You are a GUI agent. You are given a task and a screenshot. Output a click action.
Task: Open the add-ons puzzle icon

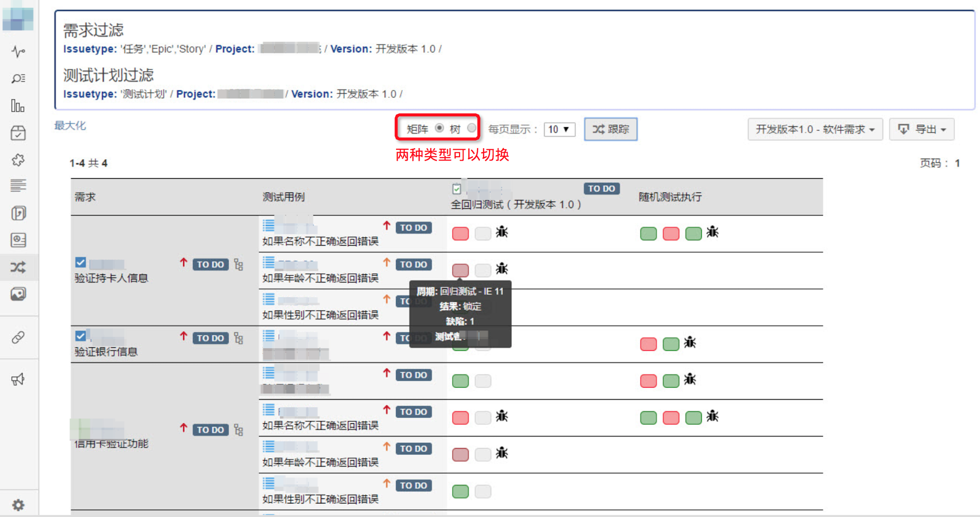click(18, 160)
